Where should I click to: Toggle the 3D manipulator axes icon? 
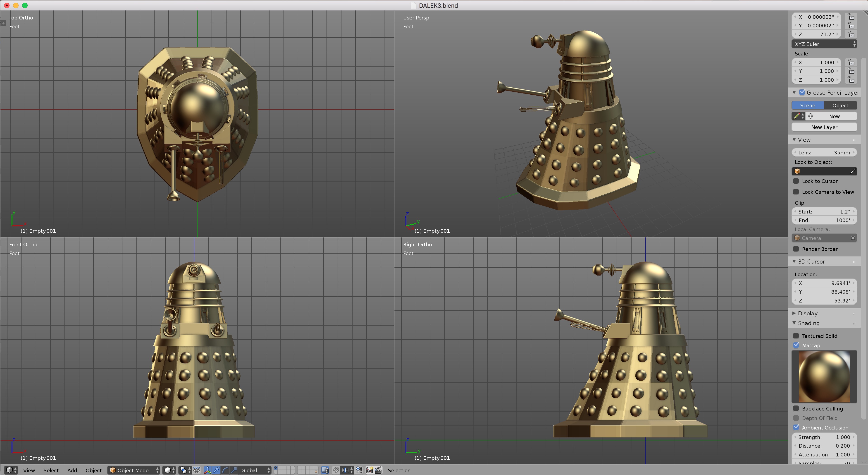[x=207, y=470]
